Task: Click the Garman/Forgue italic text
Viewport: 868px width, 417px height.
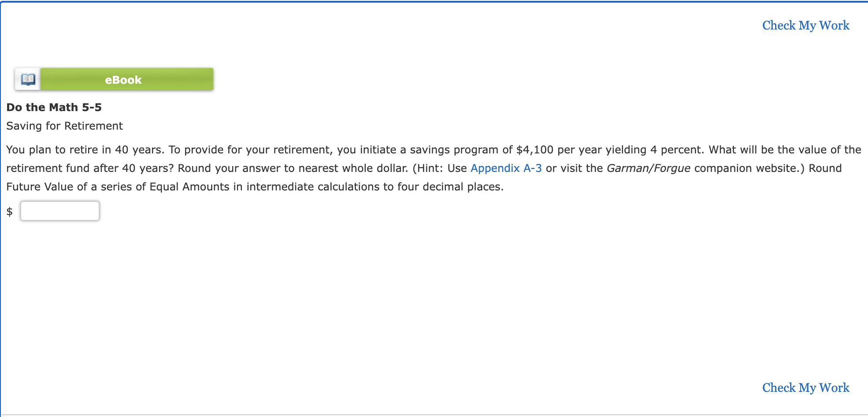Action: 648,168
